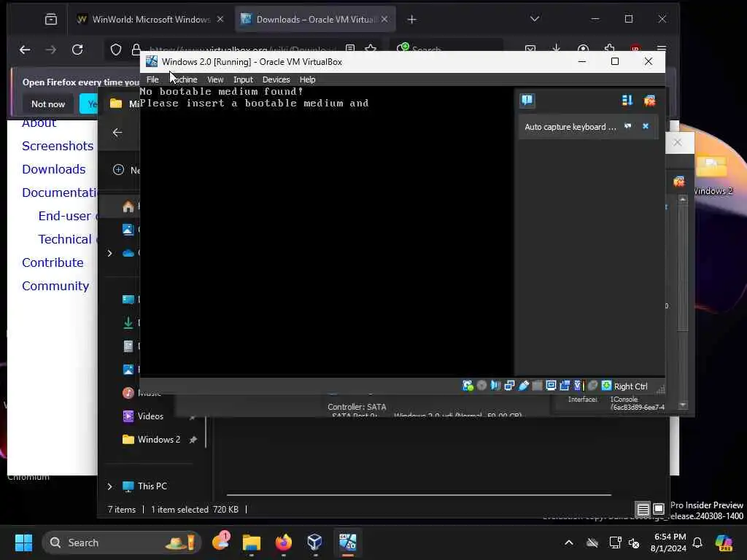The image size is (747, 560).
Task: Open the View menu in VirtualBox
Action: [x=215, y=79]
